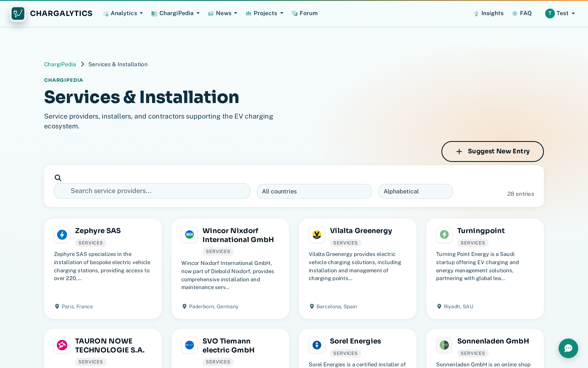Open the Vilalta Greenergy entry
Screen dimensions: 588x368
361,230
